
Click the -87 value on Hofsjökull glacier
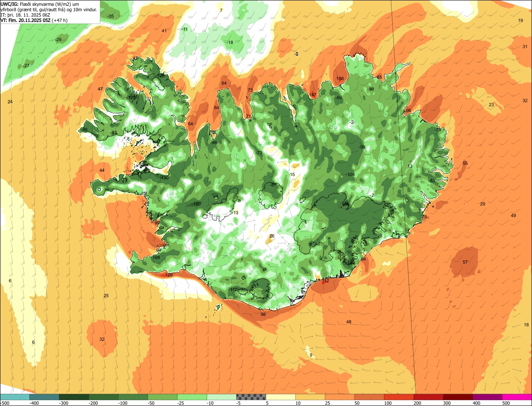click(x=273, y=185)
